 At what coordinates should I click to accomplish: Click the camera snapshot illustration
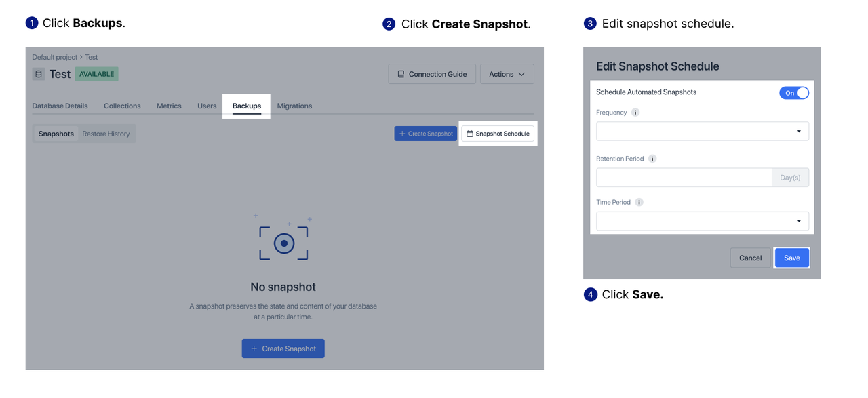pos(283,240)
